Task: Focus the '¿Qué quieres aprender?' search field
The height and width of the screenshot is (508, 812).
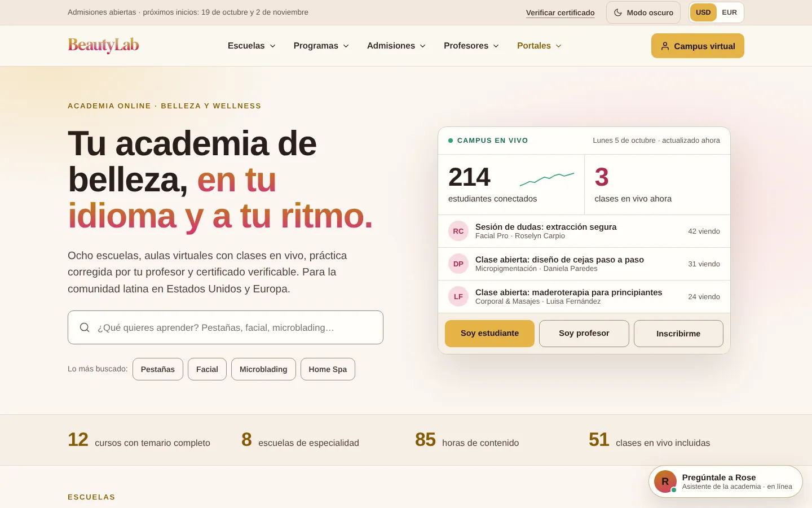Action: [226, 327]
